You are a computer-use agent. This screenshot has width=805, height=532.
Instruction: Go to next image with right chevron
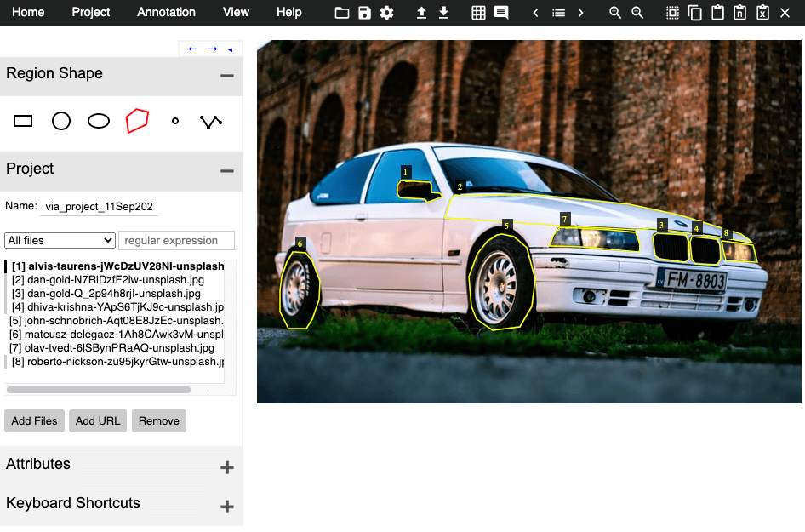(x=580, y=13)
